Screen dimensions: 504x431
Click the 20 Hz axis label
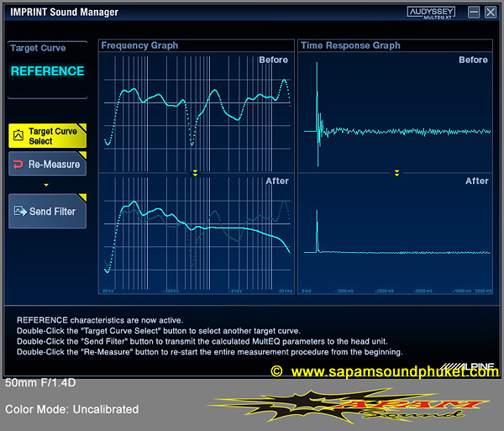coord(108,291)
